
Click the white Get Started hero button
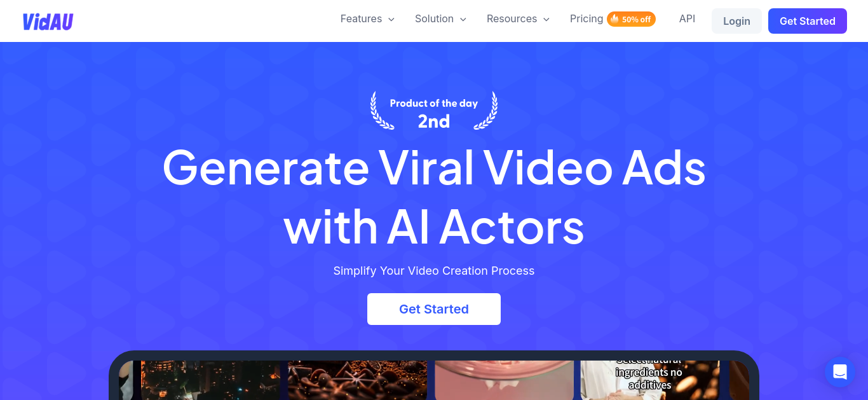click(434, 309)
